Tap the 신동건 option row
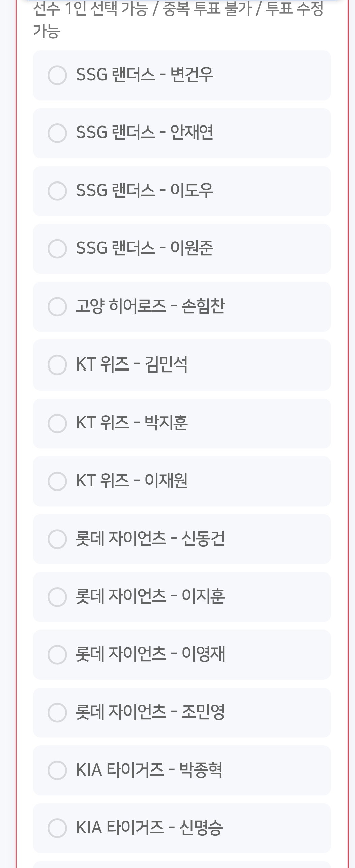The width and height of the screenshot is (355, 868). pyautogui.click(x=182, y=539)
